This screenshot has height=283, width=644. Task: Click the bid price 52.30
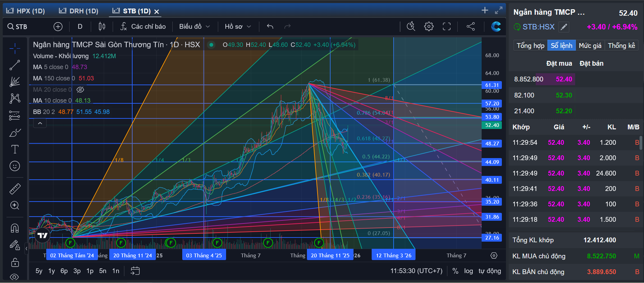564,95
